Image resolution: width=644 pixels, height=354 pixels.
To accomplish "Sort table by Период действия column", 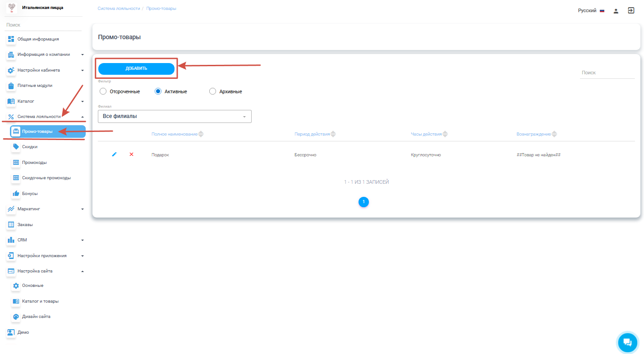I will (x=315, y=134).
